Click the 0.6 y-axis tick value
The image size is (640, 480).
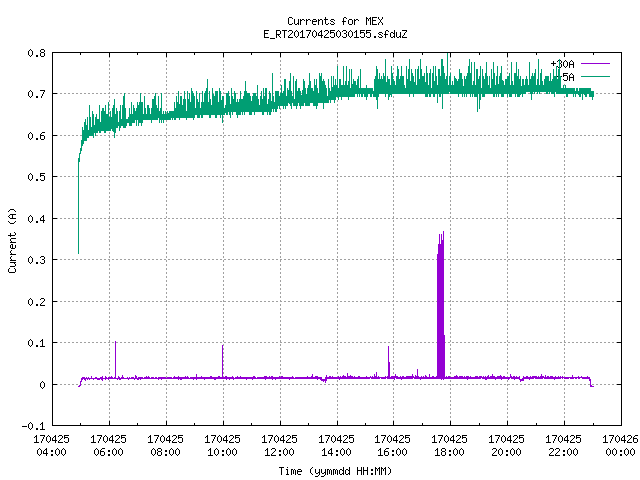tap(36, 136)
